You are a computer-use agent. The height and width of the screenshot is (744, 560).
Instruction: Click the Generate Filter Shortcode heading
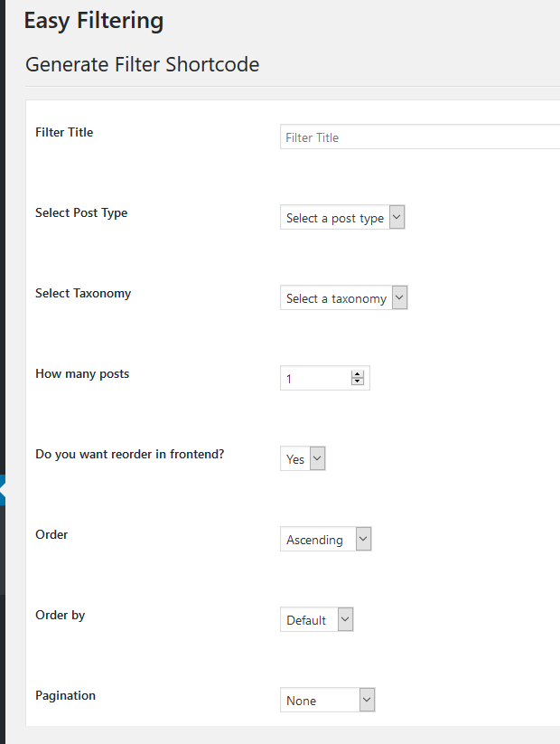point(142,64)
